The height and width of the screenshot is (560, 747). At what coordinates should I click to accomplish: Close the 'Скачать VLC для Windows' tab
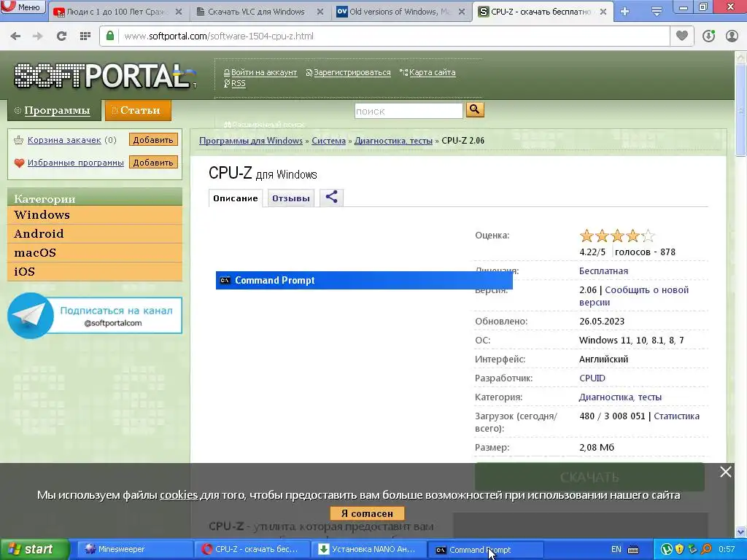point(320,12)
